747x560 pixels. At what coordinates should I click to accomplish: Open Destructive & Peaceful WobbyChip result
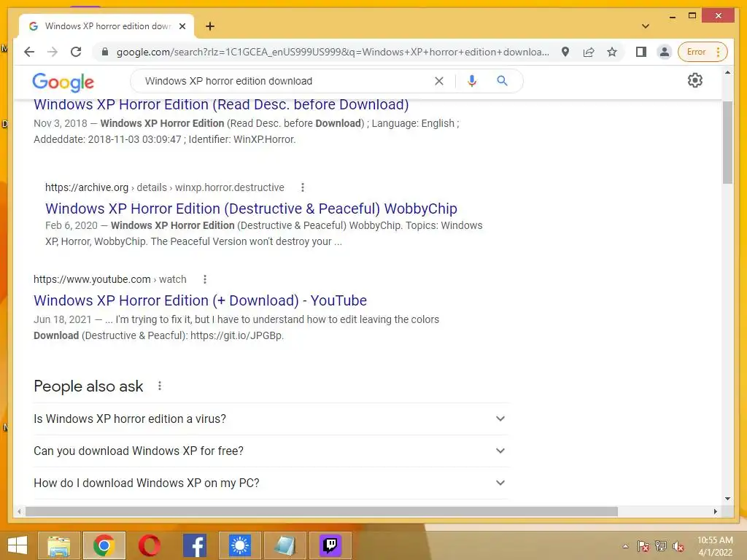click(251, 209)
